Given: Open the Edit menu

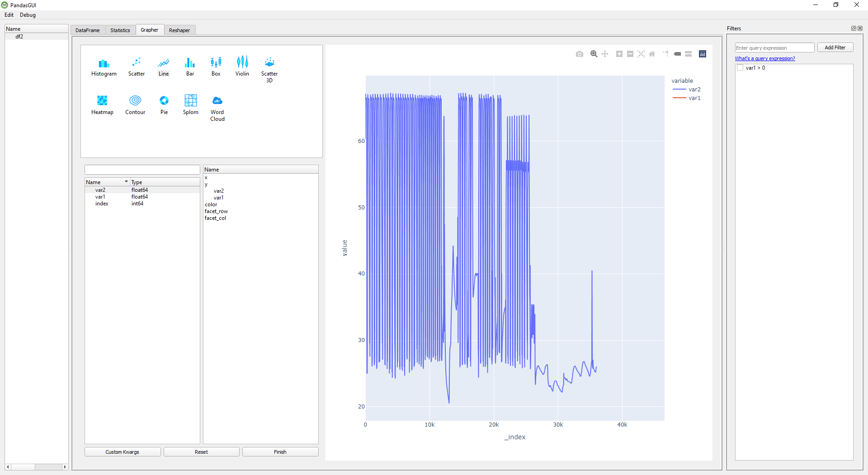Looking at the screenshot, I should (9, 15).
